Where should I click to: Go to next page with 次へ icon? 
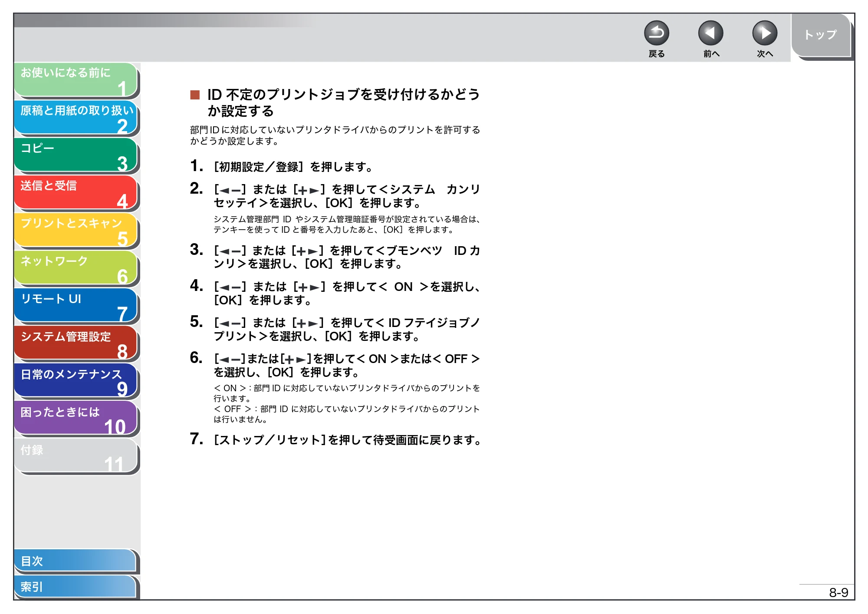(764, 33)
